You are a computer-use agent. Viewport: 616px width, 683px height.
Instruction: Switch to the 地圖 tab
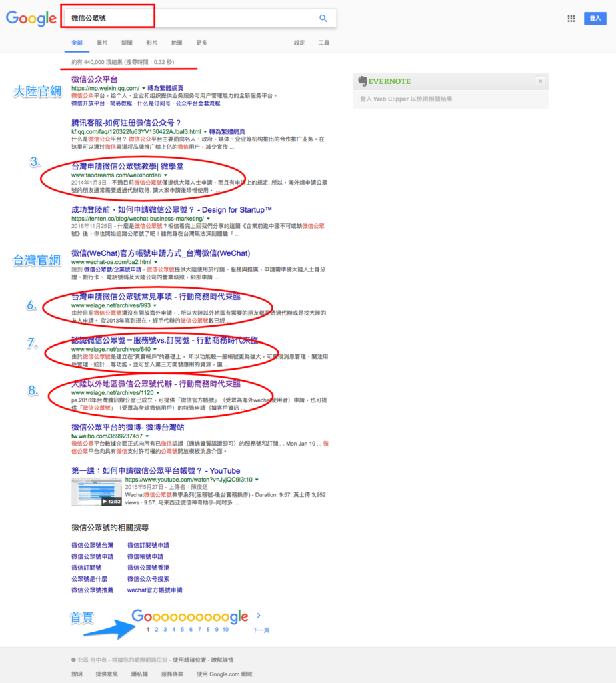pyautogui.click(x=177, y=43)
